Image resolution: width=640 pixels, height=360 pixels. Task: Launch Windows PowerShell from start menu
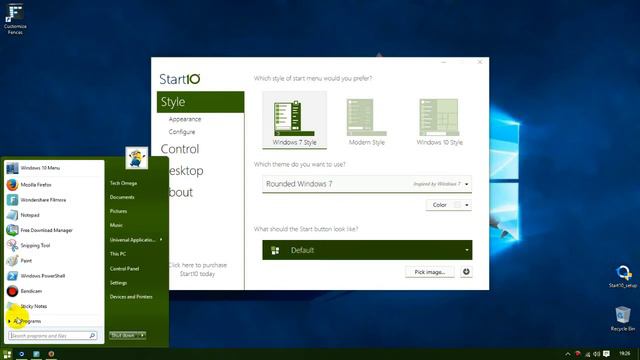pos(54,276)
